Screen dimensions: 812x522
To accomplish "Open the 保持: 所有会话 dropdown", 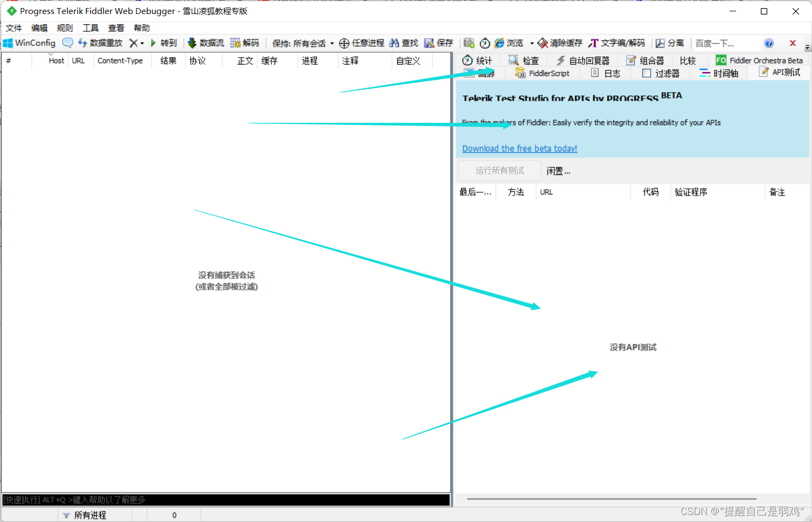I will [303, 43].
